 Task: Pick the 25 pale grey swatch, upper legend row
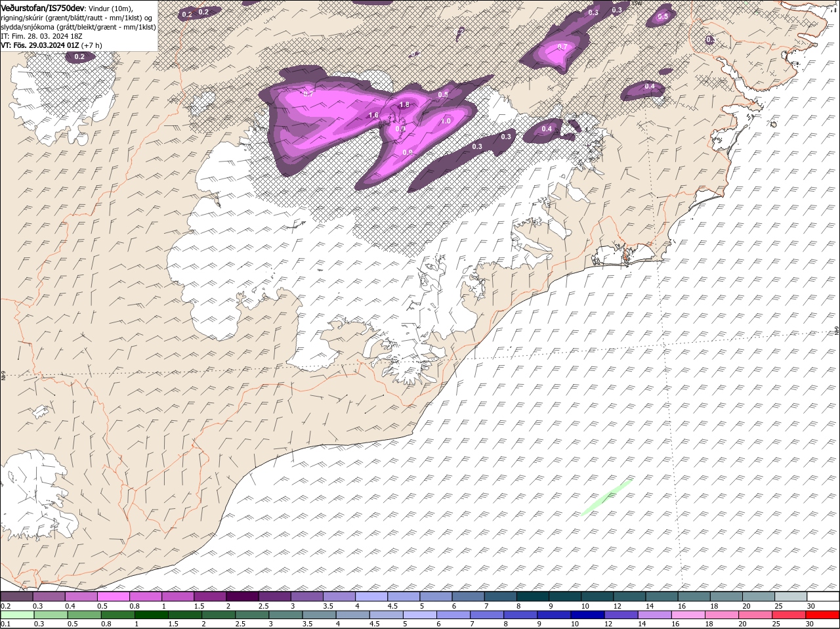coord(791,597)
